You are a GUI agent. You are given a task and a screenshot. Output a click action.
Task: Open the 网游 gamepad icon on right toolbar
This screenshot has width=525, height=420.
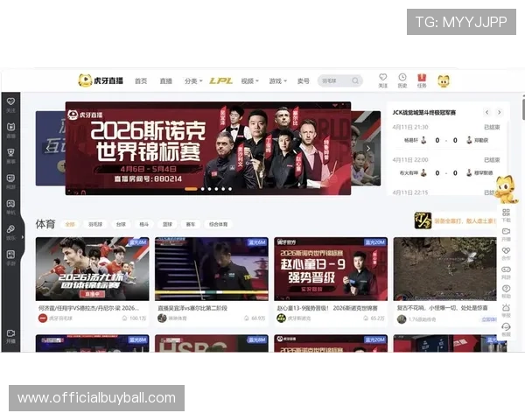(x=506, y=269)
